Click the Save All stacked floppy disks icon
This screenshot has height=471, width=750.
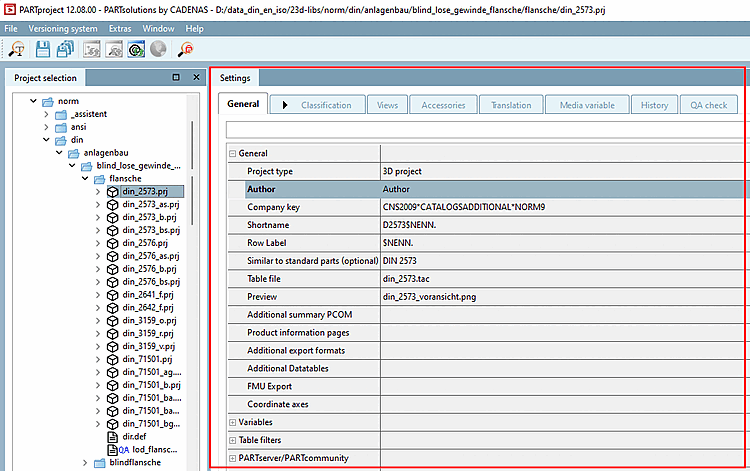point(65,48)
